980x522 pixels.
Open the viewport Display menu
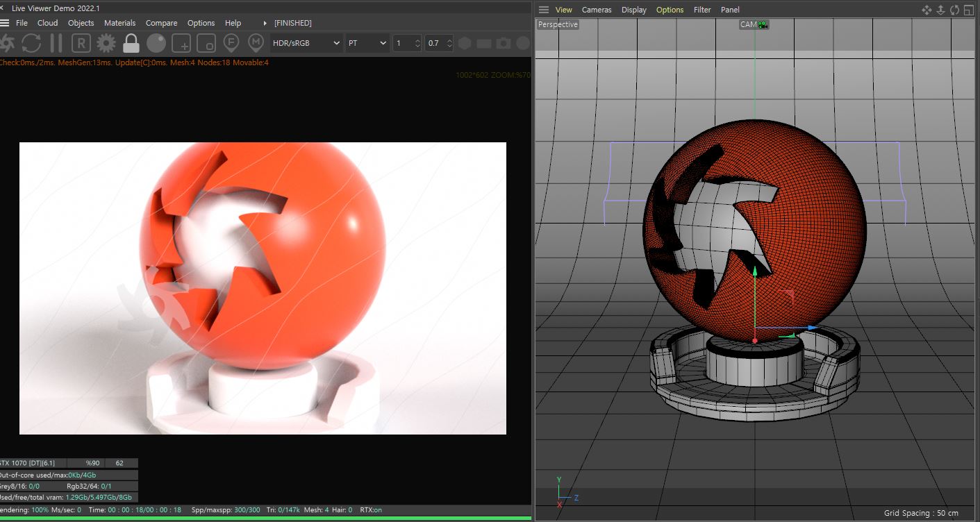[x=634, y=10]
